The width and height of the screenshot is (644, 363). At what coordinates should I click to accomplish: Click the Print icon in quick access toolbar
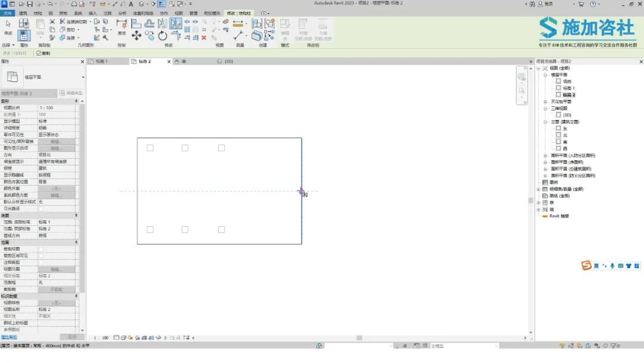(74, 4)
